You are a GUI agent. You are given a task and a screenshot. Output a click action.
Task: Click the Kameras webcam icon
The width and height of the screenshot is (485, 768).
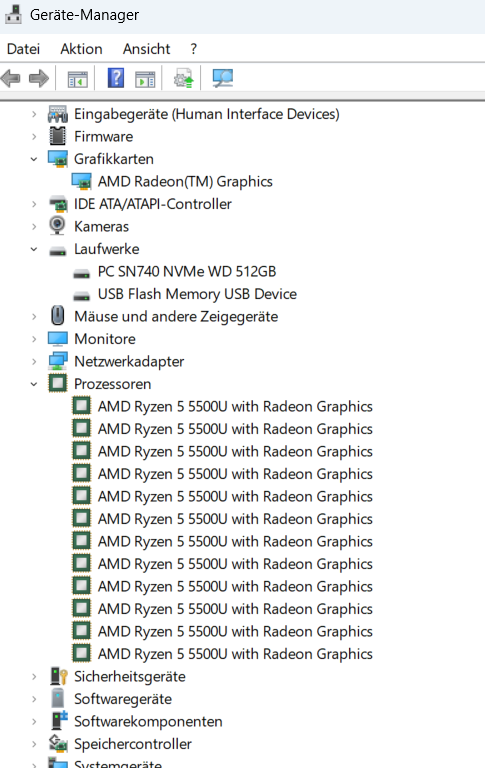[57, 226]
